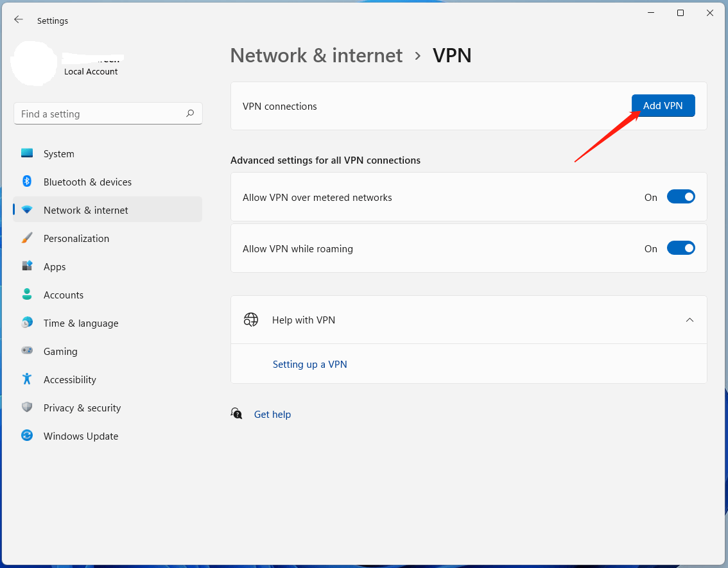Click the Network & internet wifi icon
This screenshot has width=728, height=568.
click(x=27, y=210)
